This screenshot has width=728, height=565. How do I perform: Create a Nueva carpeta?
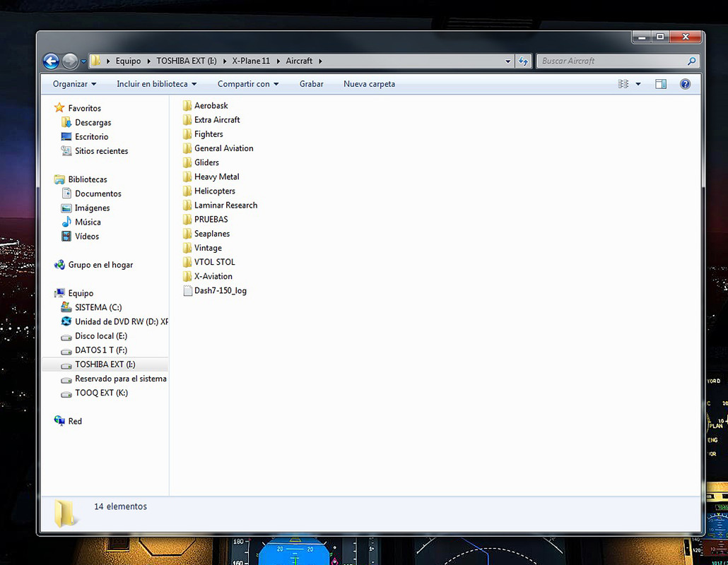(369, 84)
